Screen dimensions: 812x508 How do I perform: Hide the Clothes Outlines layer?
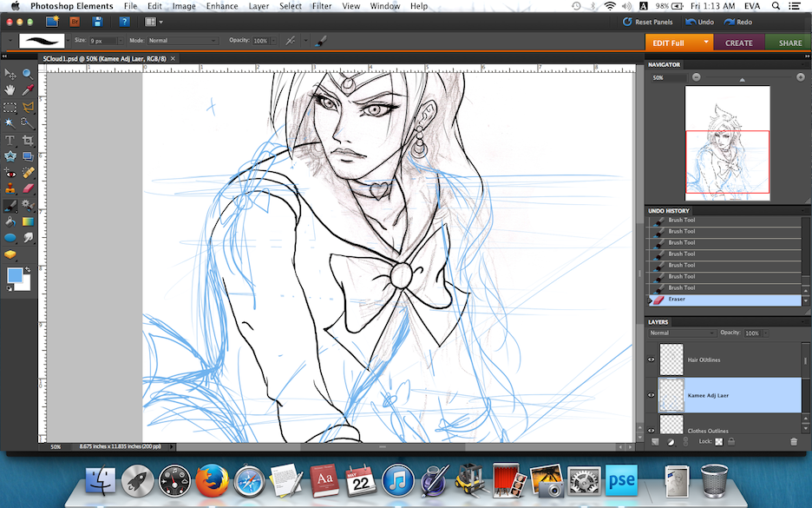652,430
